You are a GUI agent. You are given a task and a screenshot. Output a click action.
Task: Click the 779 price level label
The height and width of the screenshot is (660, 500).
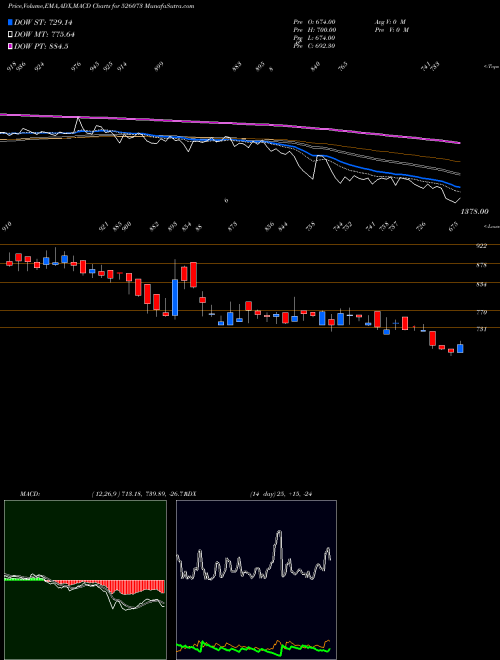[x=481, y=313]
